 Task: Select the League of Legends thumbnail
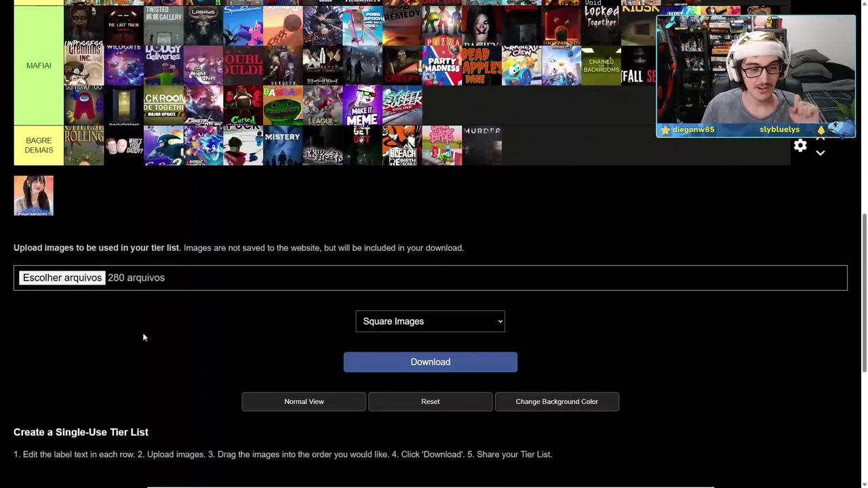tap(323, 105)
